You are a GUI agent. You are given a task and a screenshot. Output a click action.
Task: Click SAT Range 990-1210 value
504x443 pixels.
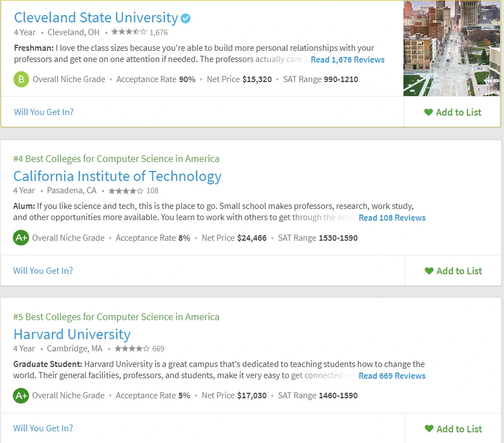coord(341,79)
